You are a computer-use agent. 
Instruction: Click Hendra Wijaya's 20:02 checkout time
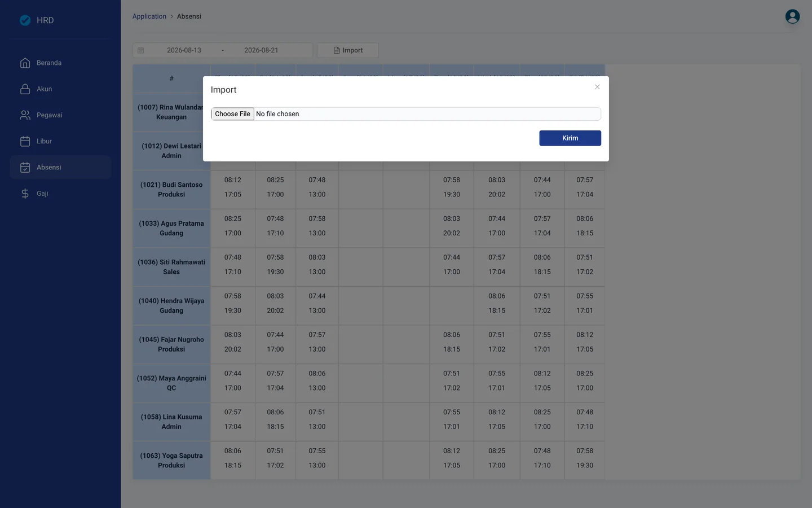(x=275, y=311)
